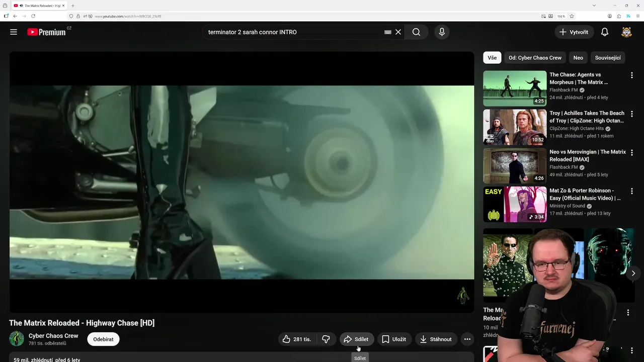644x362 pixels.
Task: Select the 'Neo' filter chip
Action: click(578, 58)
